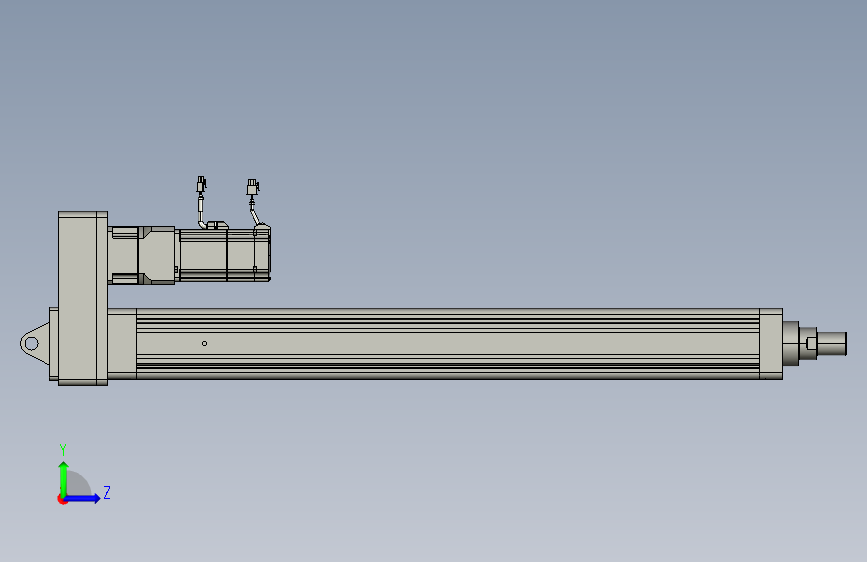Screen dimensions: 867x562
Task: Select the right cable connector above the motor
Action: point(253,187)
